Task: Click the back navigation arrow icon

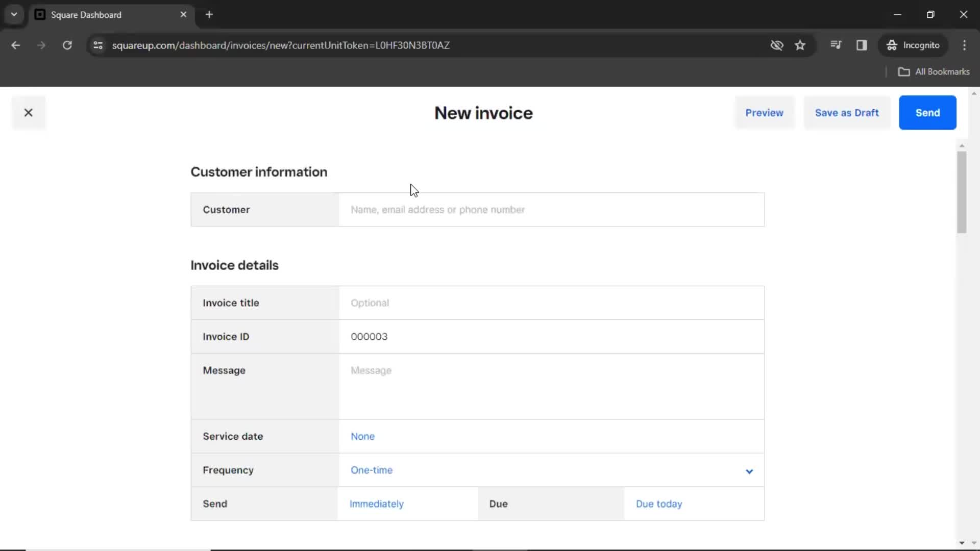Action: coord(15,45)
